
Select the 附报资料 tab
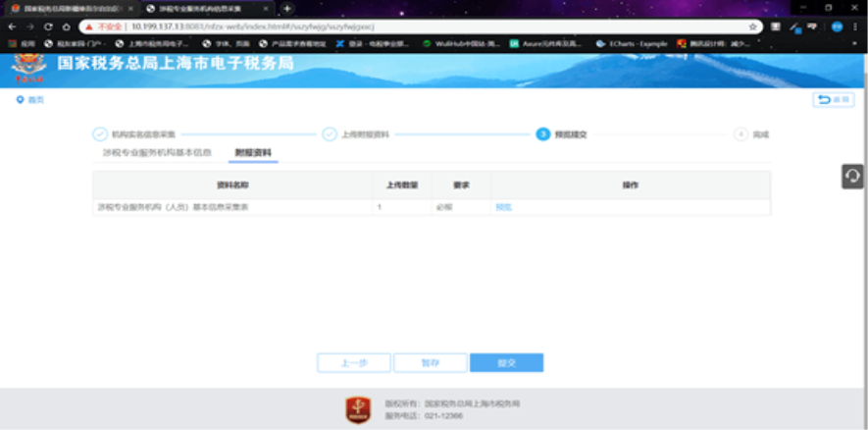pos(253,152)
